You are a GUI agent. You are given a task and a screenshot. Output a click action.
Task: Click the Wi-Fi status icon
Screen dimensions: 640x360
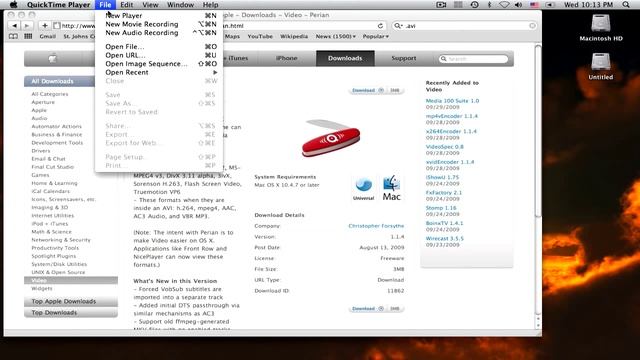(x=504, y=4)
